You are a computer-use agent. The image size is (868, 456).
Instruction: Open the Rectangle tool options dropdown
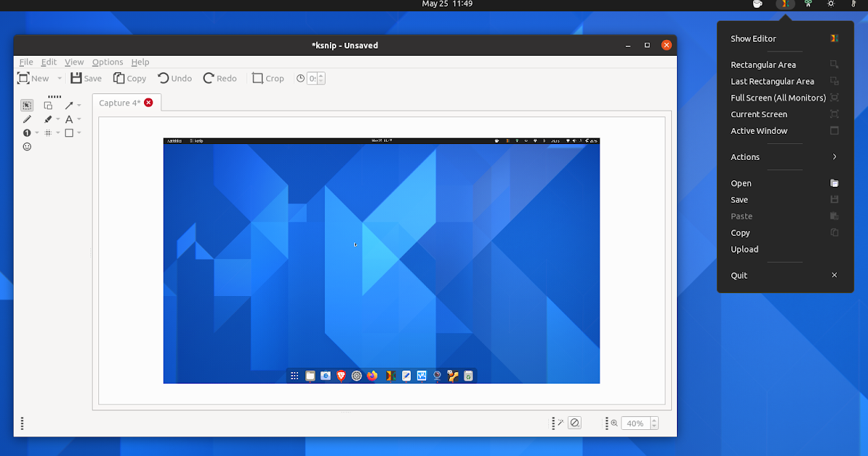pyautogui.click(x=79, y=132)
